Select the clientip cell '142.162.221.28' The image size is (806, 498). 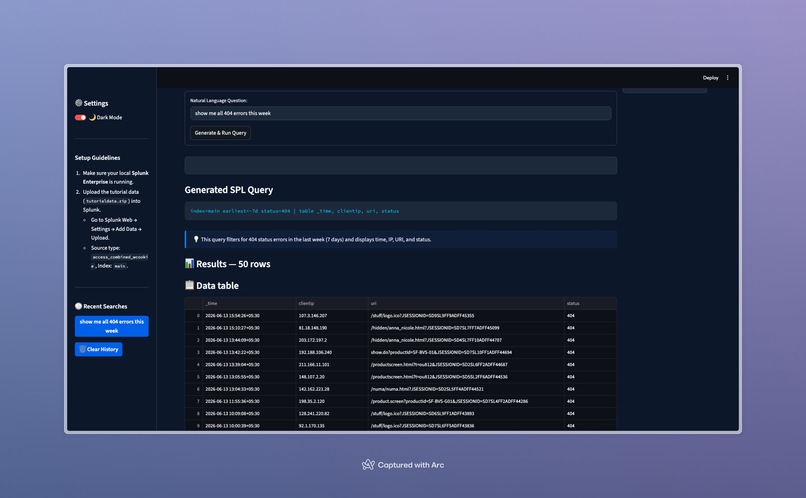click(332, 389)
